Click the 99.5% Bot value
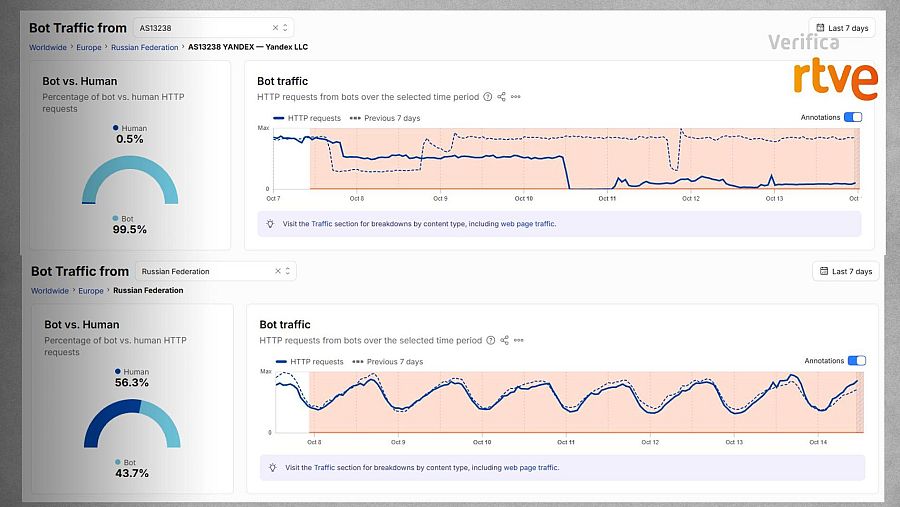The width and height of the screenshot is (900, 507). 130,229
